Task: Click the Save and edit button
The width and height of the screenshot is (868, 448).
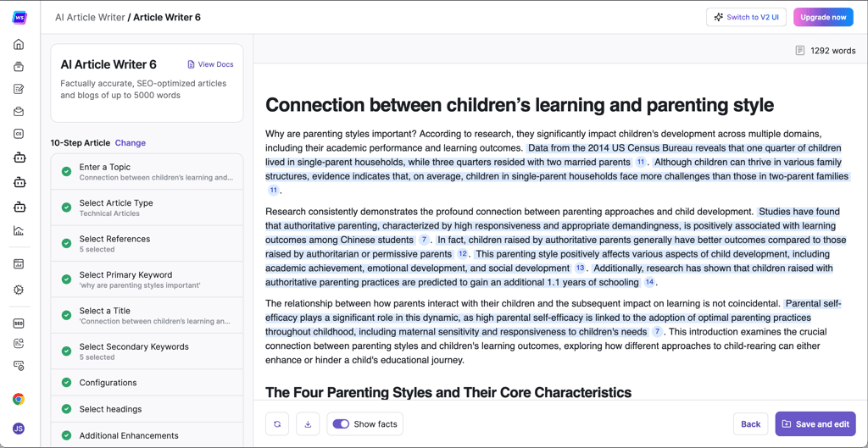Action: [815, 424]
